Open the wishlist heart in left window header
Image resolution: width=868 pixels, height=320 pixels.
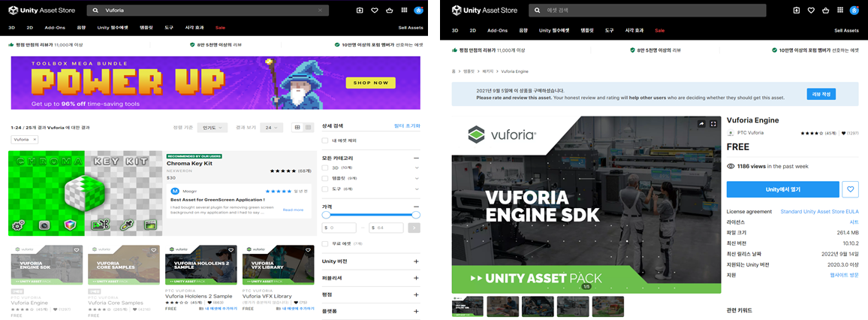click(375, 11)
